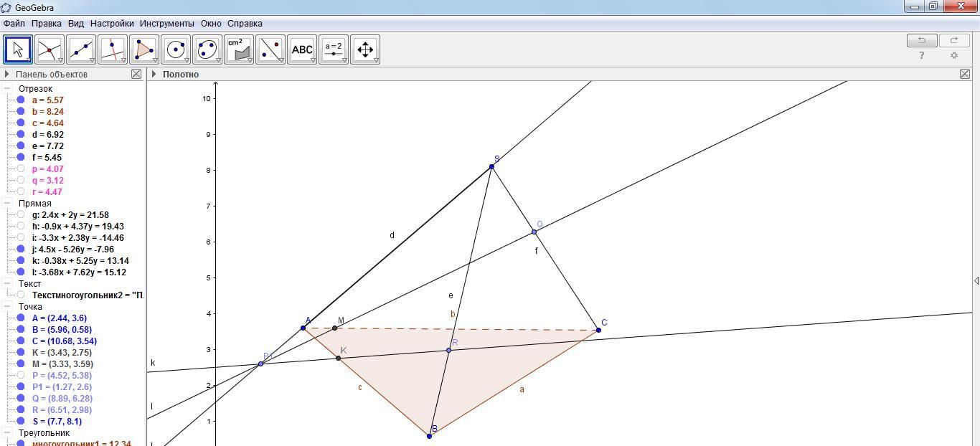980x446 pixels.
Task: Click point R on the canvas
Action: pyautogui.click(x=449, y=351)
